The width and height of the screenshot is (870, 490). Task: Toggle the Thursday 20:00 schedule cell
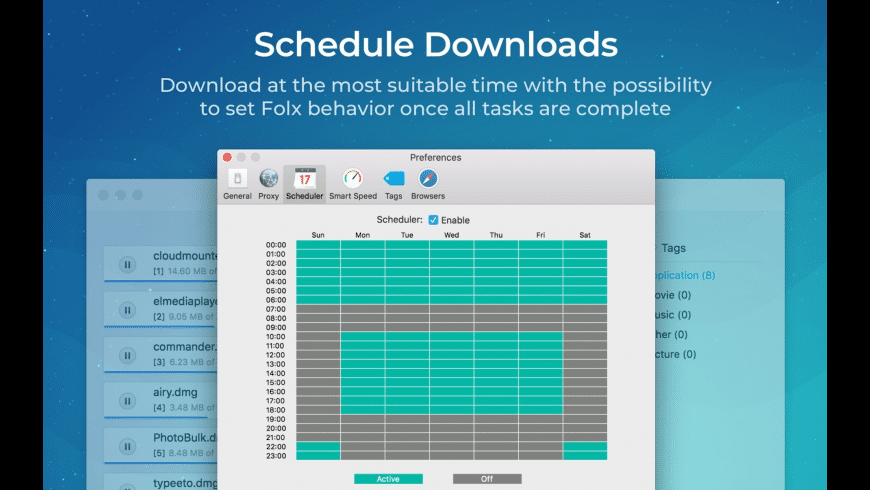pyautogui.click(x=496, y=428)
